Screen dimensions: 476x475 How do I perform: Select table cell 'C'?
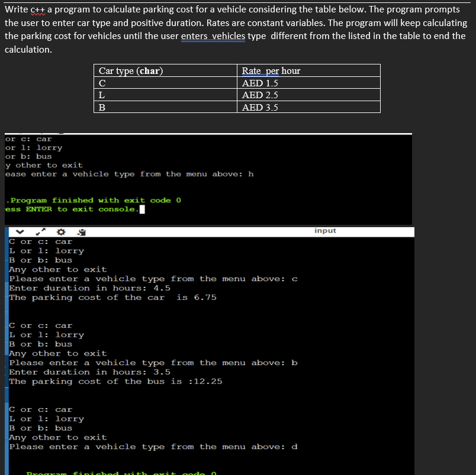pos(165,83)
